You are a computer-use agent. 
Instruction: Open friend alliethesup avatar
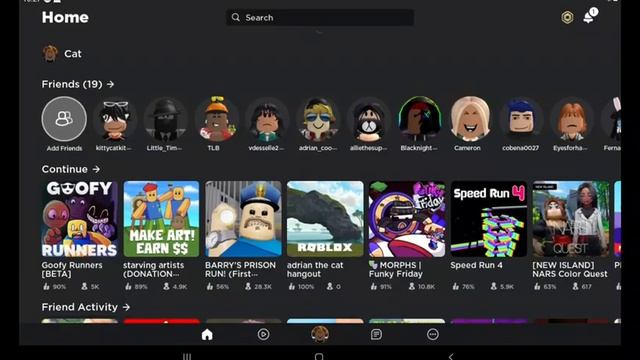(369, 119)
